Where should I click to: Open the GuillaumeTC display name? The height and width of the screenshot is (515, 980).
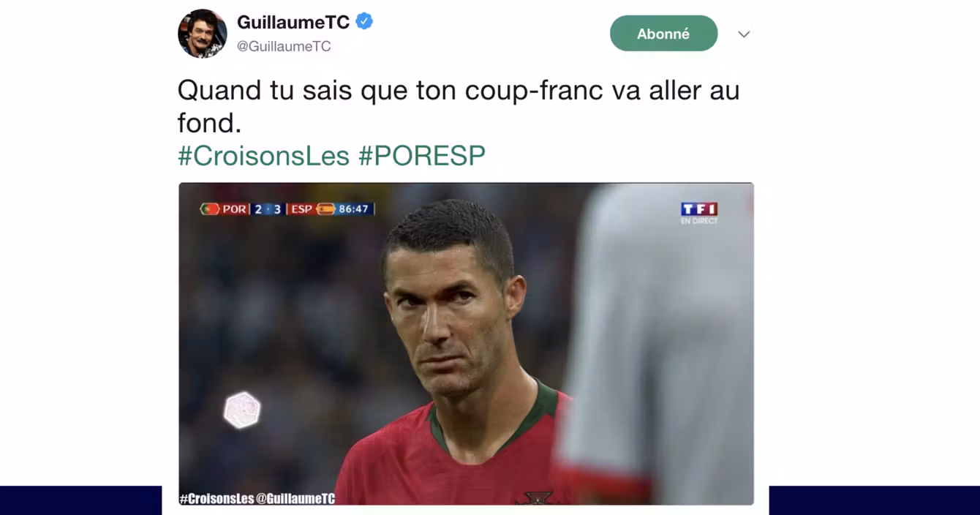[293, 23]
